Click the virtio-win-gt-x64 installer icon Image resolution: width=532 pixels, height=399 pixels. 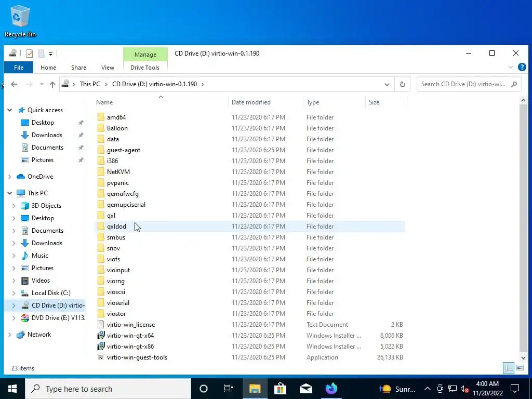101,336
